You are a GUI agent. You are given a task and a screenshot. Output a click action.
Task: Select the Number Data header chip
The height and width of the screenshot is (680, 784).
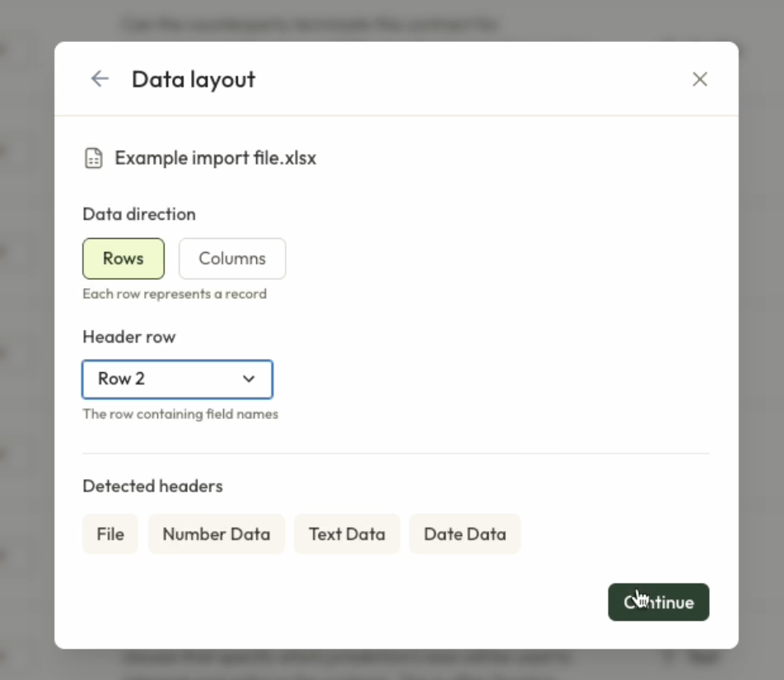tap(216, 534)
